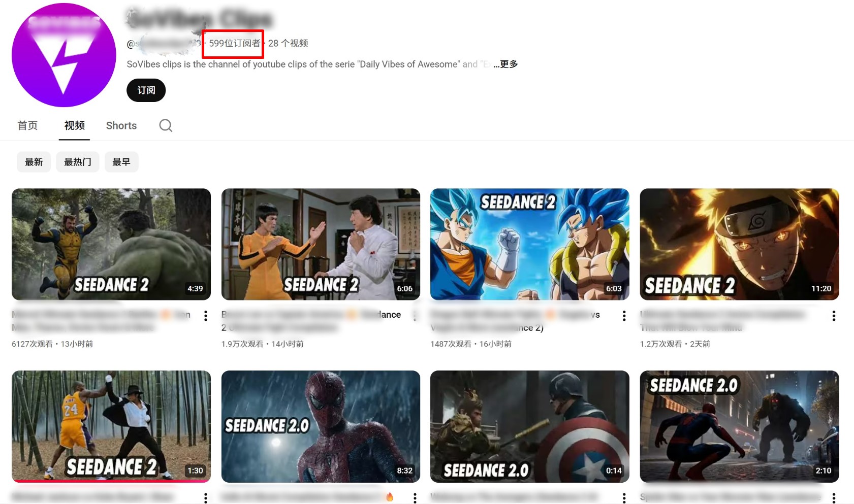The height and width of the screenshot is (504, 854).
Task: Enable the 最新 sort filter
Action: (x=34, y=161)
